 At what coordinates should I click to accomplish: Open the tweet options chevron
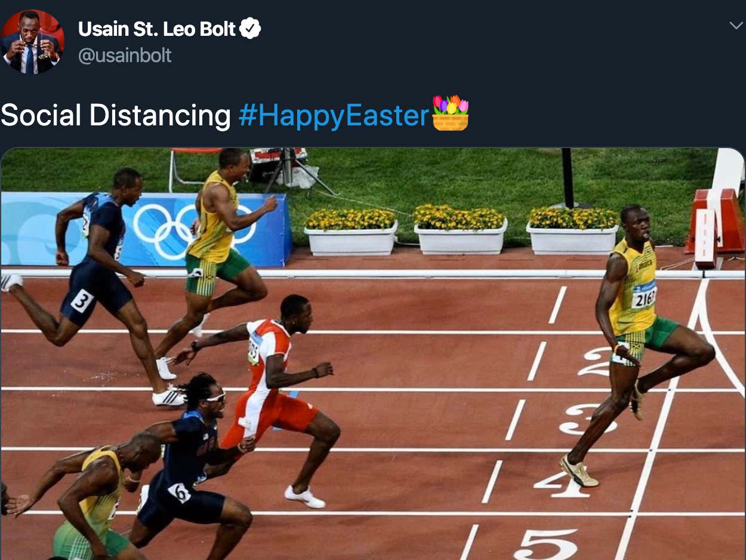tap(736, 25)
